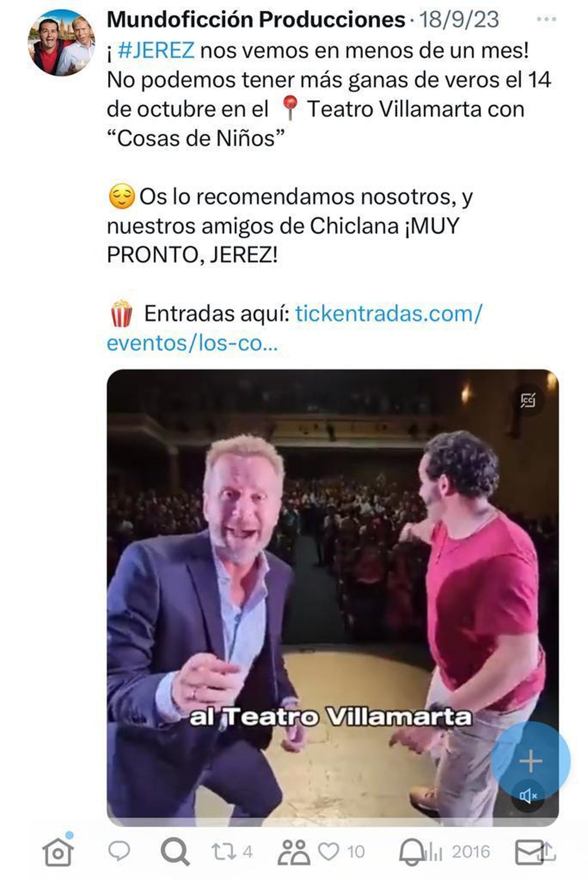Open the #JEREZ hashtag
The width and height of the screenshot is (588, 880).
156,50
